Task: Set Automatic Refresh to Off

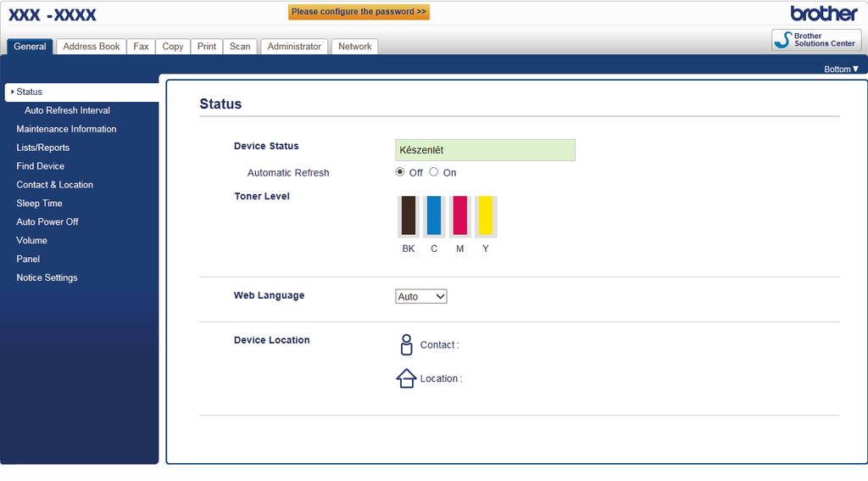Action: (400, 172)
